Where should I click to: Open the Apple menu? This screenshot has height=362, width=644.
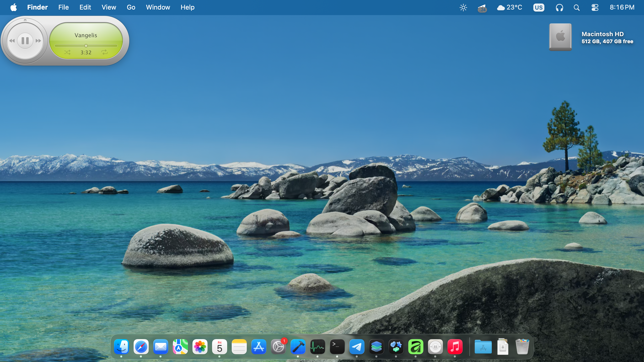pyautogui.click(x=14, y=7)
